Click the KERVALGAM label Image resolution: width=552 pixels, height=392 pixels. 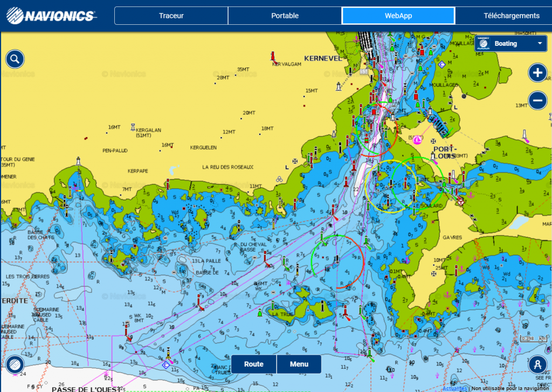[x=287, y=64]
